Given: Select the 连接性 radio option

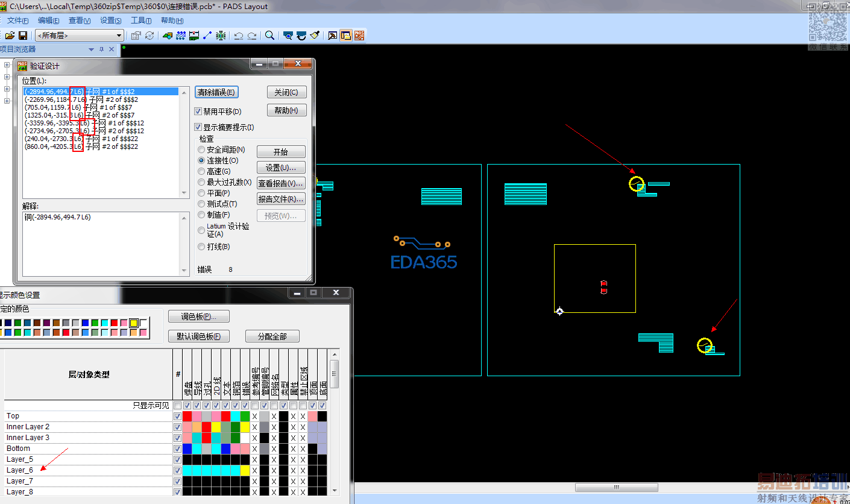Looking at the screenshot, I should coord(201,160).
